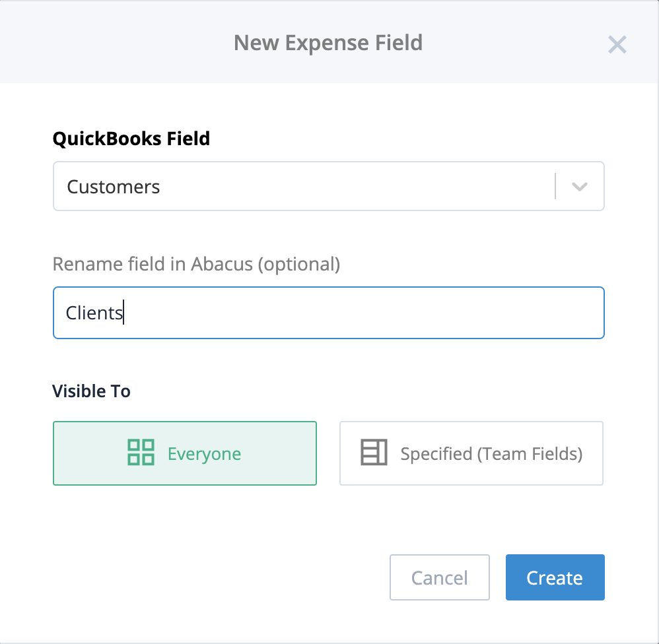Close the New Expense Field dialog
This screenshot has height=644, width=659.
pos(617,44)
